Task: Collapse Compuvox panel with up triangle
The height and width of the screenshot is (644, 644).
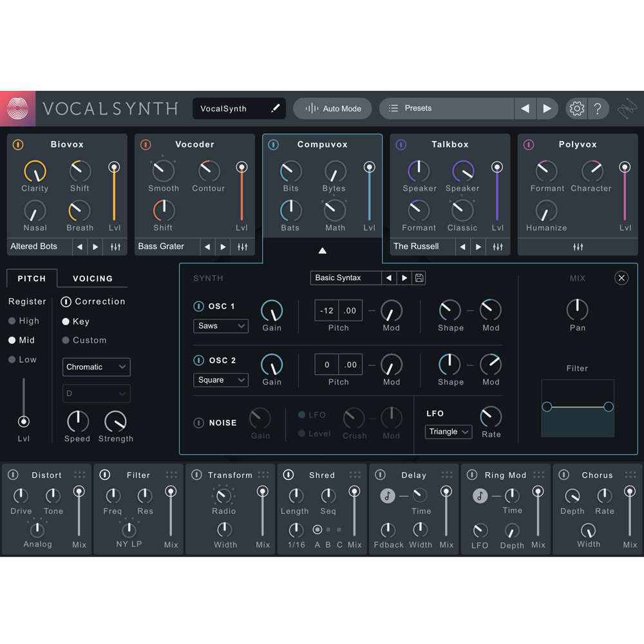Action: (x=323, y=251)
